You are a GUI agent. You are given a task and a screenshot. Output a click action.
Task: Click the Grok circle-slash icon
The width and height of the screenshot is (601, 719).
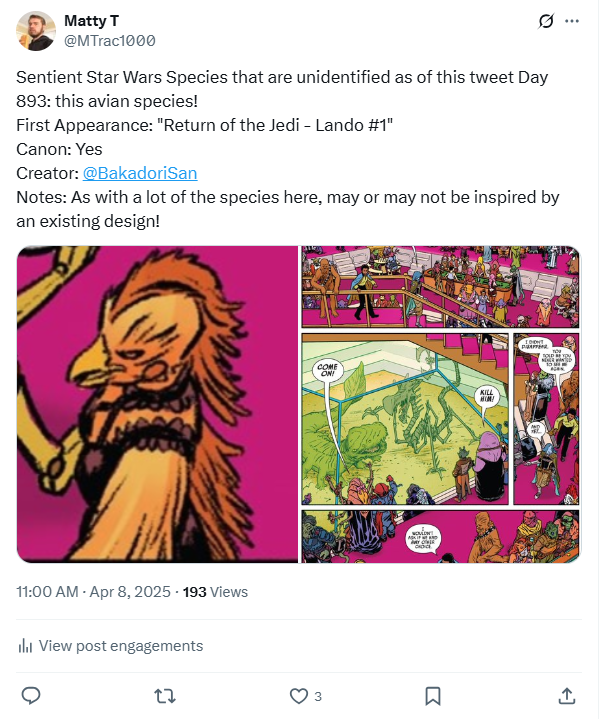pos(546,21)
